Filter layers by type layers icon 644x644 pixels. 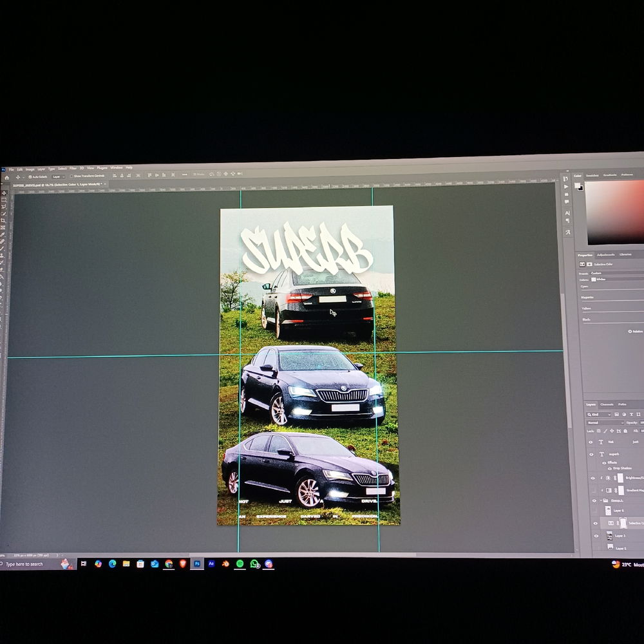pos(631,414)
